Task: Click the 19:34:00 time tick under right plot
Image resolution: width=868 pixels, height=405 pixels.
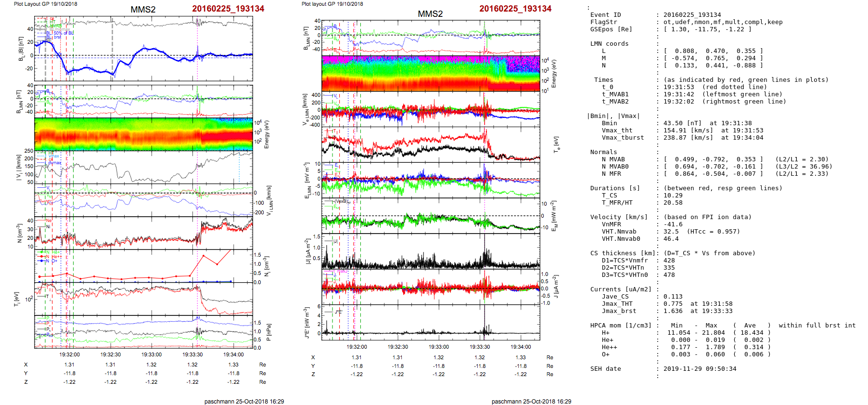Action: tap(521, 347)
